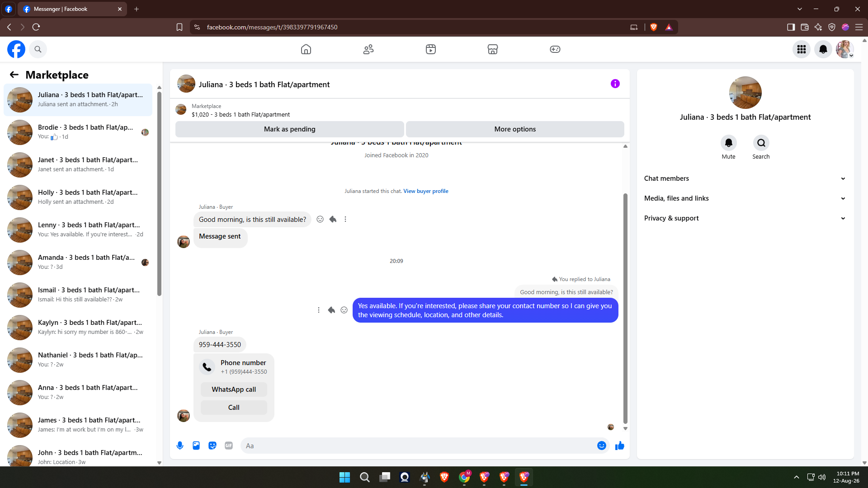
Task: Open more options for 'Good morning' message
Action: (345, 219)
